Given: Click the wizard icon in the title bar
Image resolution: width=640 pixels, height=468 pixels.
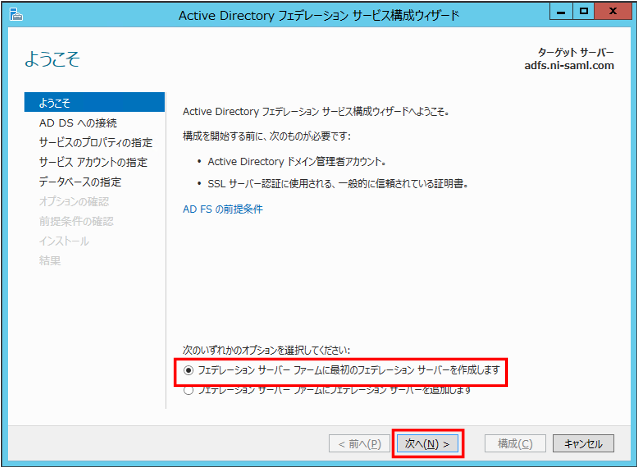Looking at the screenshot, I should (16, 15).
